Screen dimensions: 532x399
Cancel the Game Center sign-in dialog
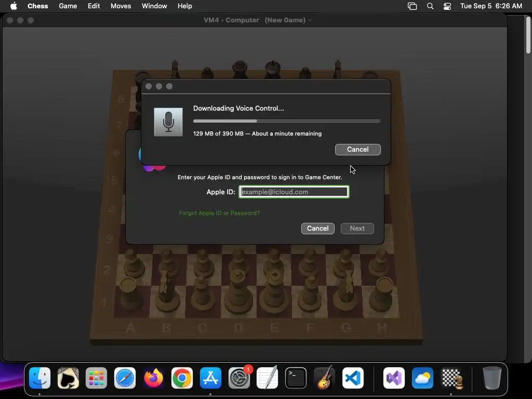click(x=317, y=229)
